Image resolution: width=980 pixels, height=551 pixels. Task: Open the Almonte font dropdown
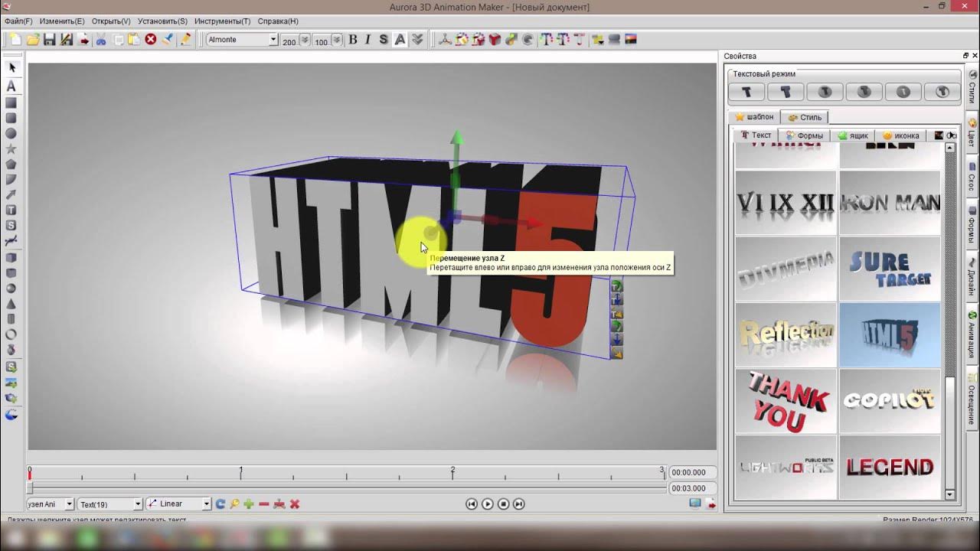pyautogui.click(x=273, y=40)
